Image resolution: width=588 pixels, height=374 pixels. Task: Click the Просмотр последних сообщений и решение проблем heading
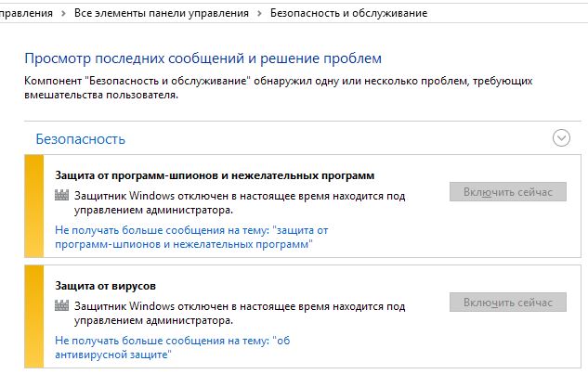click(203, 59)
